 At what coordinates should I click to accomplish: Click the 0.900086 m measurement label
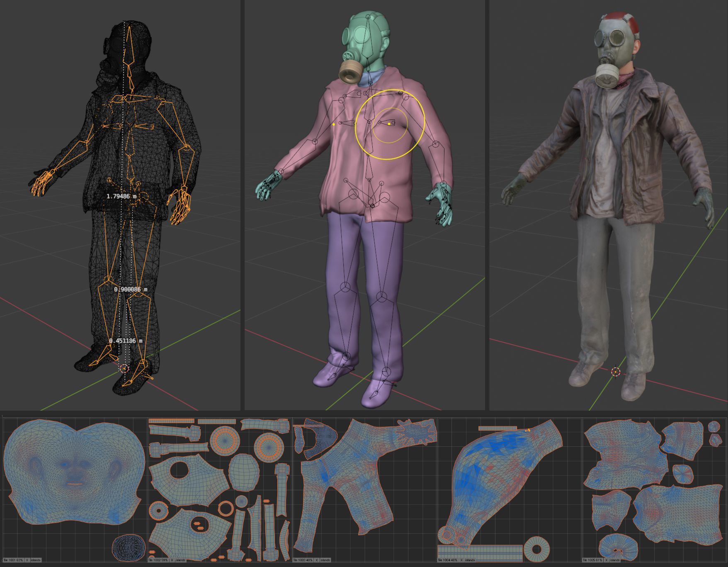130,289
